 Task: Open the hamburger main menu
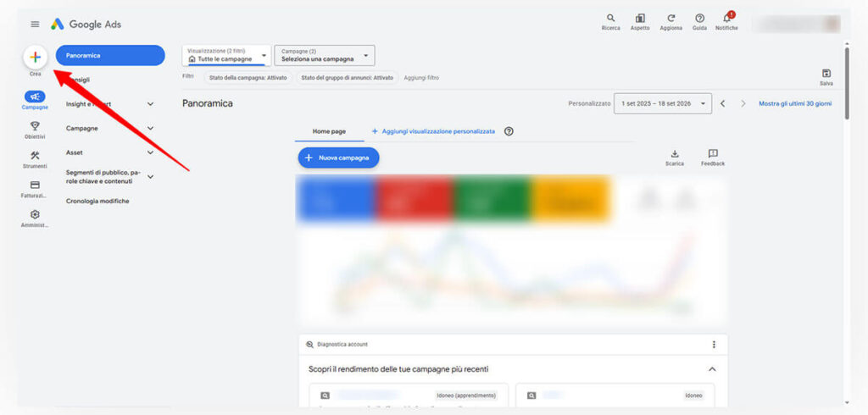(35, 25)
